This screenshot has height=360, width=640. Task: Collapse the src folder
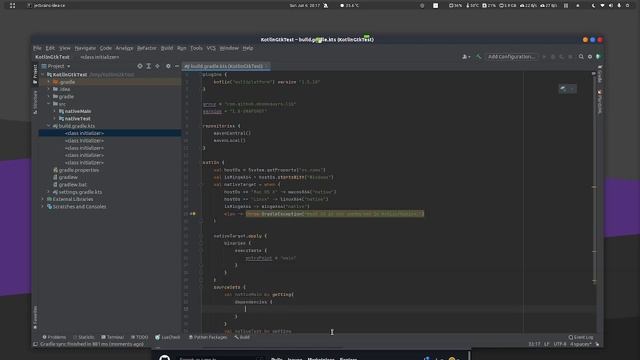click(x=49, y=104)
